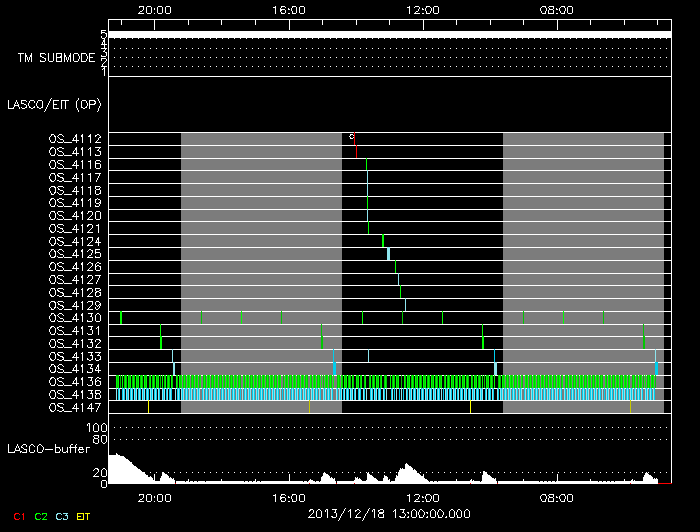This screenshot has width=700, height=532.
Task: Select the LASCO/EIT (DP) label
Action: point(53,104)
